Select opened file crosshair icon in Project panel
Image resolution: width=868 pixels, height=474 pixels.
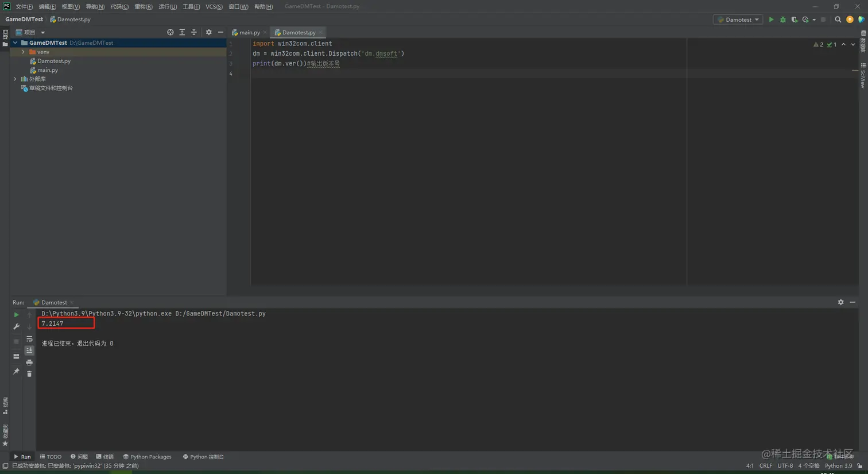click(170, 32)
